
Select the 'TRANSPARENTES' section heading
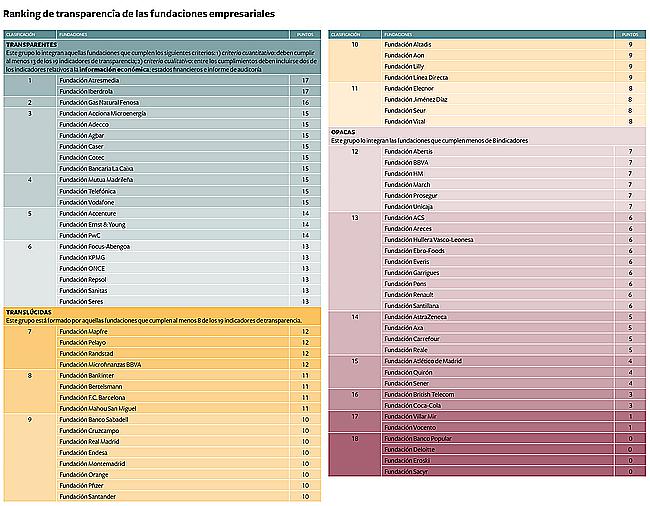32,44
